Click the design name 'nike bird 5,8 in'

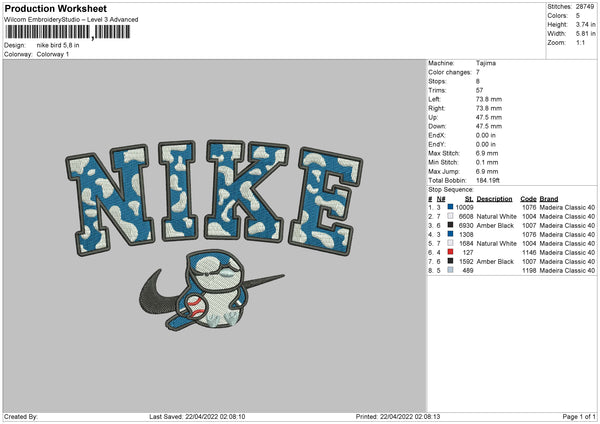[x=58, y=45]
